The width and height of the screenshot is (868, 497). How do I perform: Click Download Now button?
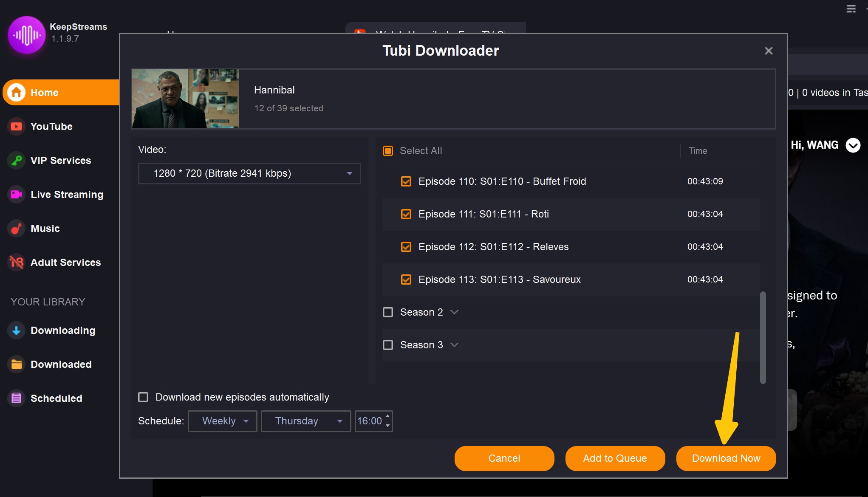pos(726,458)
